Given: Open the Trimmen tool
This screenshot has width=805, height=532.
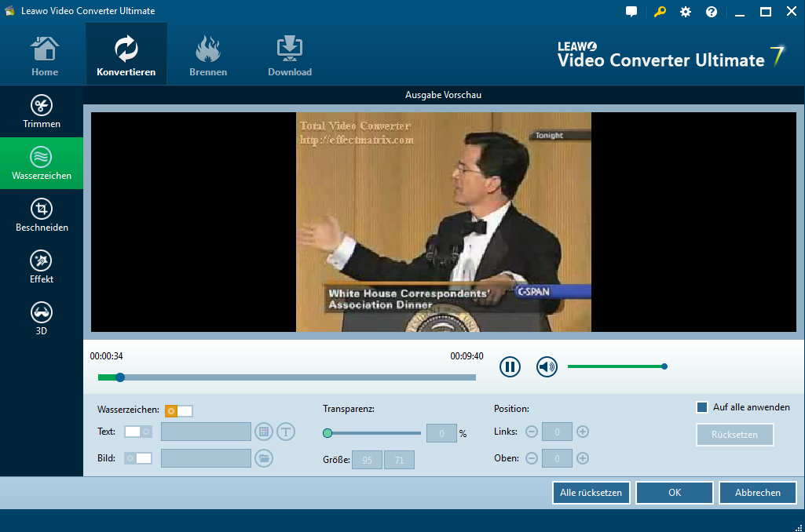Looking at the screenshot, I should click(42, 111).
